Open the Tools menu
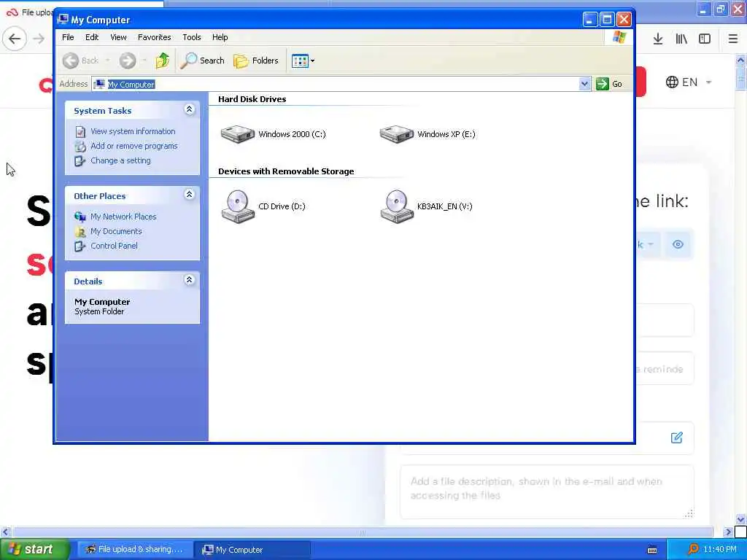The width and height of the screenshot is (747, 560). click(x=192, y=37)
